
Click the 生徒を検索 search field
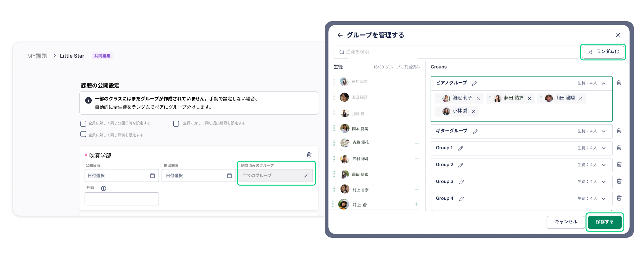(x=457, y=52)
